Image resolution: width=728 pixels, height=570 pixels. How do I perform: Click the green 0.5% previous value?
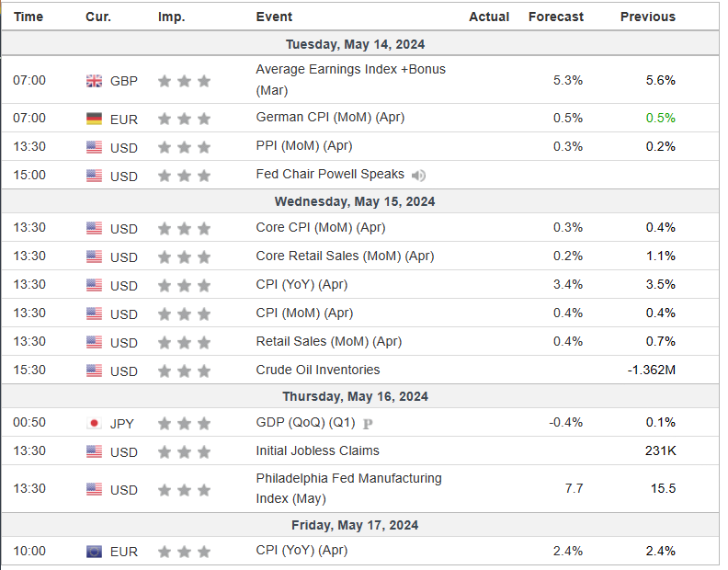point(660,118)
